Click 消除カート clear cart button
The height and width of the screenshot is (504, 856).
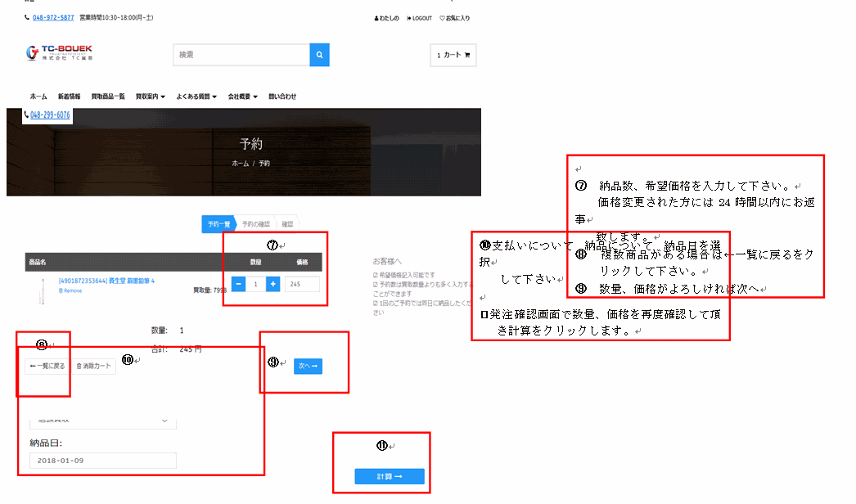pyautogui.click(x=93, y=366)
